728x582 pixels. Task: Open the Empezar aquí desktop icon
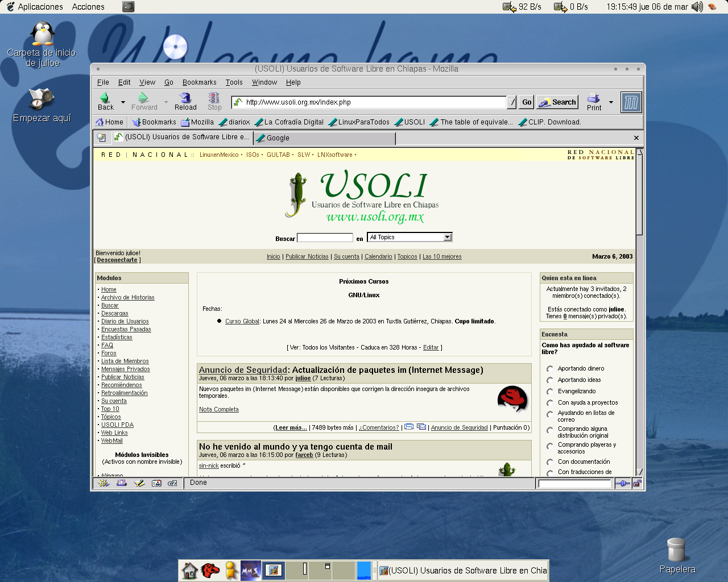[x=42, y=106]
